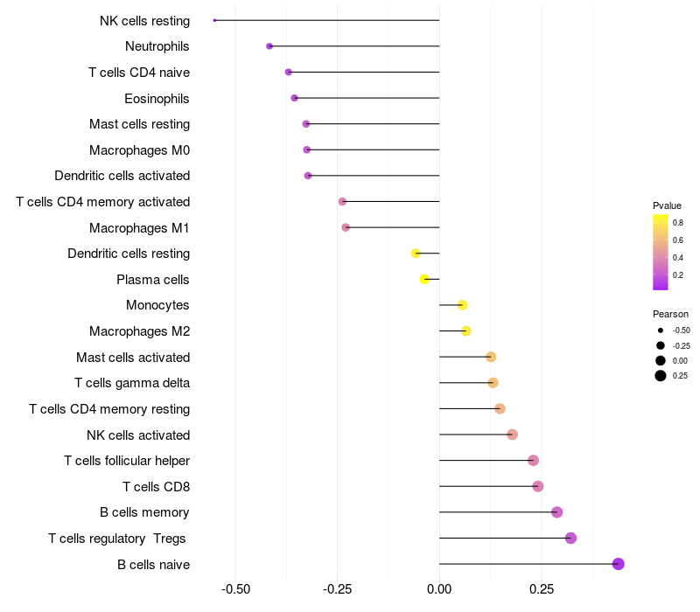700x612 pixels.
Task: Click the Pearson 0.25 legend dot
Action: [661, 376]
